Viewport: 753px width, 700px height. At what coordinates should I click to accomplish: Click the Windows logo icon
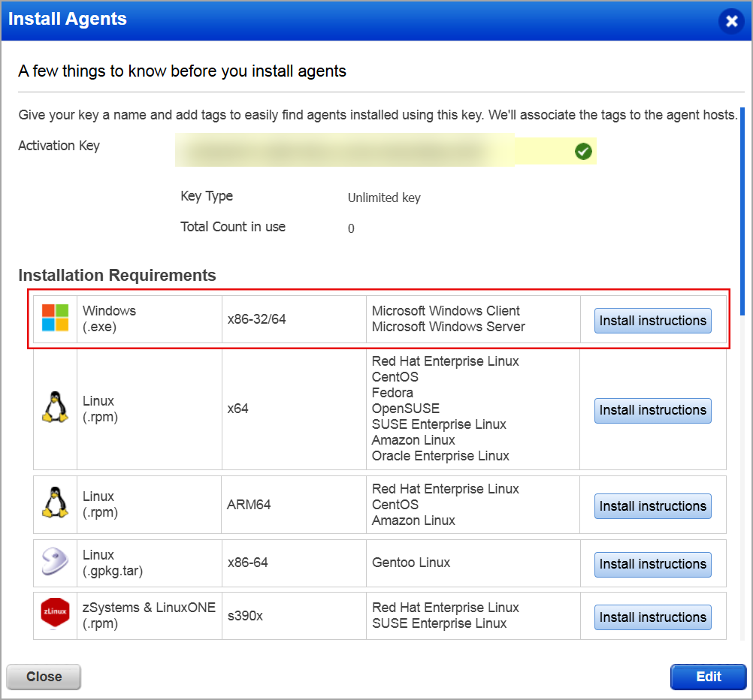coord(55,318)
